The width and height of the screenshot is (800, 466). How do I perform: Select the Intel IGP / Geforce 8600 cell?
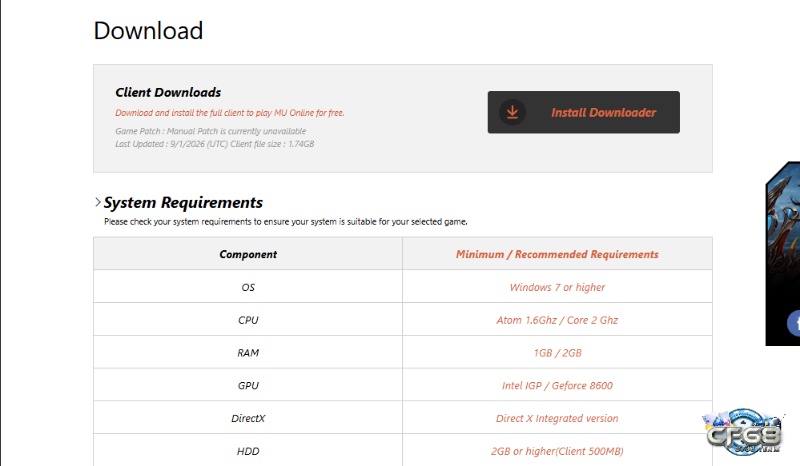[x=557, y=385]
